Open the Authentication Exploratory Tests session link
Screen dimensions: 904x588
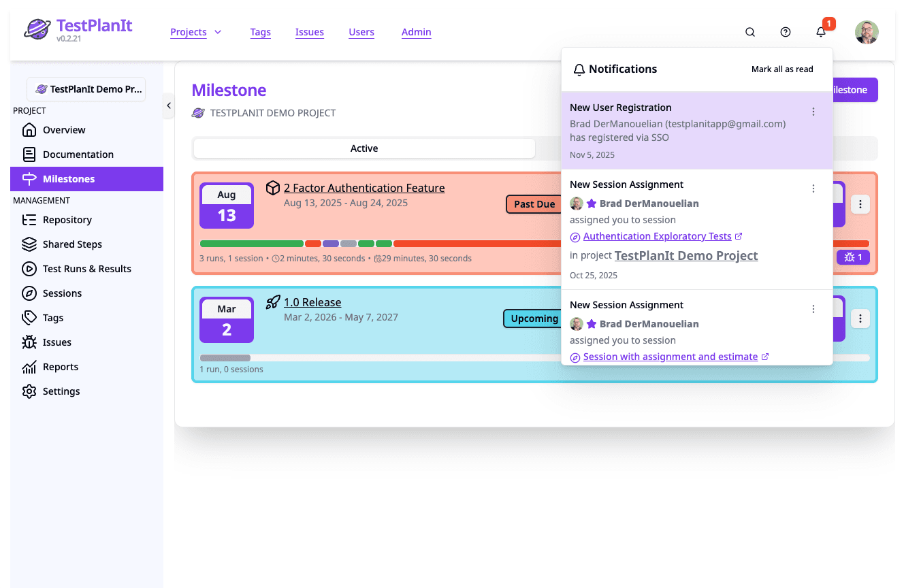[656, 235]
